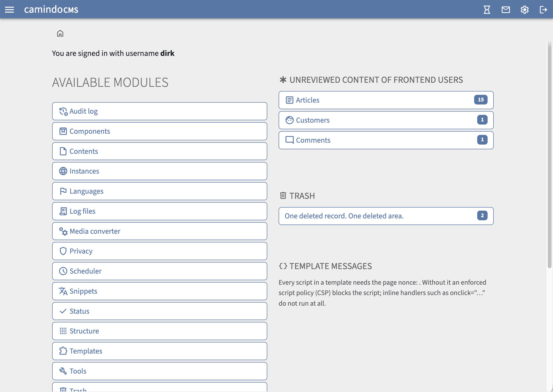Click the Languages flag icon
The width and height of the screenshot is (553, 392).
(x=63, y=191)
